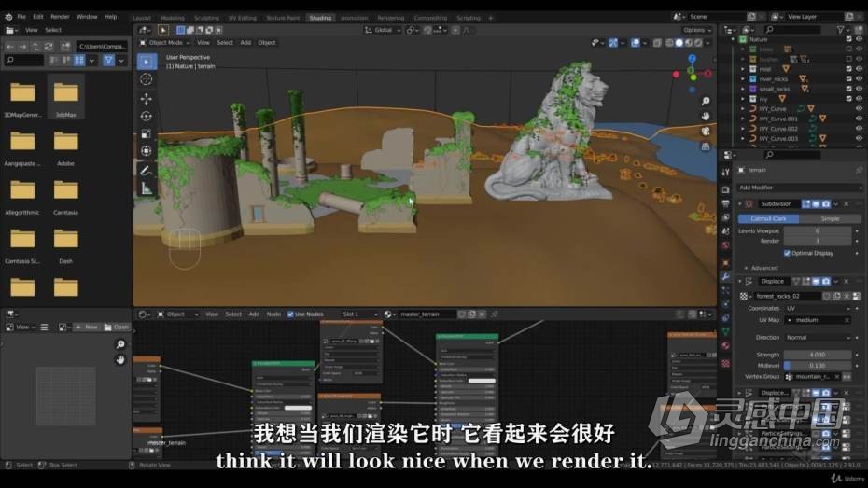The image size is (868, 488).
Task: Activate the Transform tool
Action: pyautogui.click(x=147, y=151)
